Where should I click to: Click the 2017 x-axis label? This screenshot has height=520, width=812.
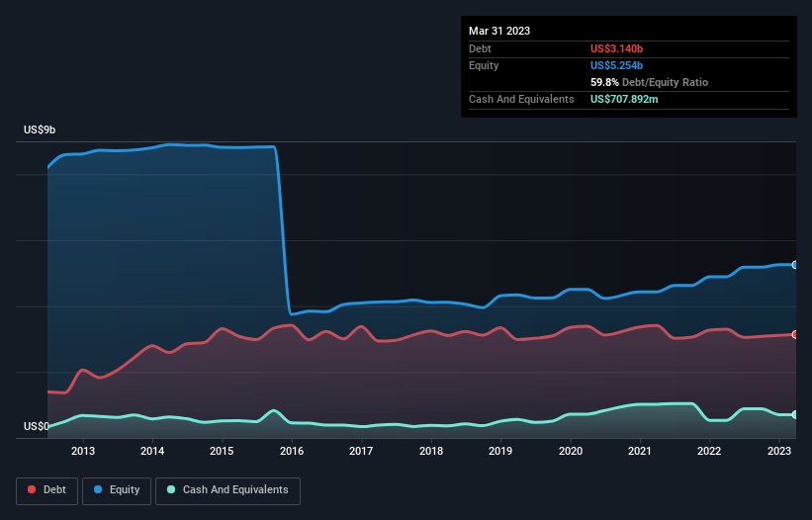click(x=361, y=451)
